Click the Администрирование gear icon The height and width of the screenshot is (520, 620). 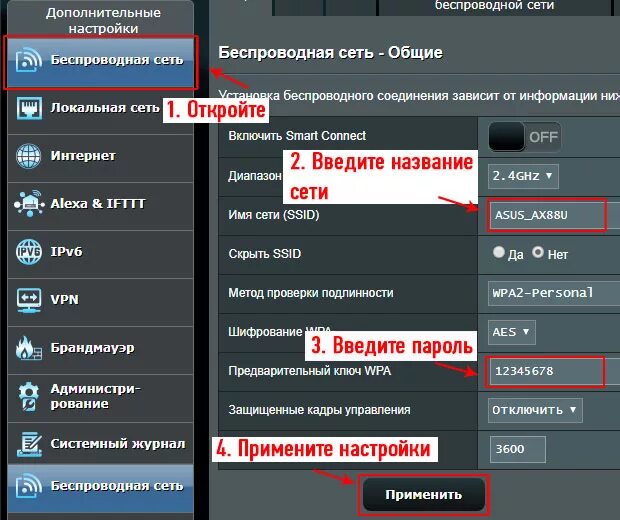28,397
